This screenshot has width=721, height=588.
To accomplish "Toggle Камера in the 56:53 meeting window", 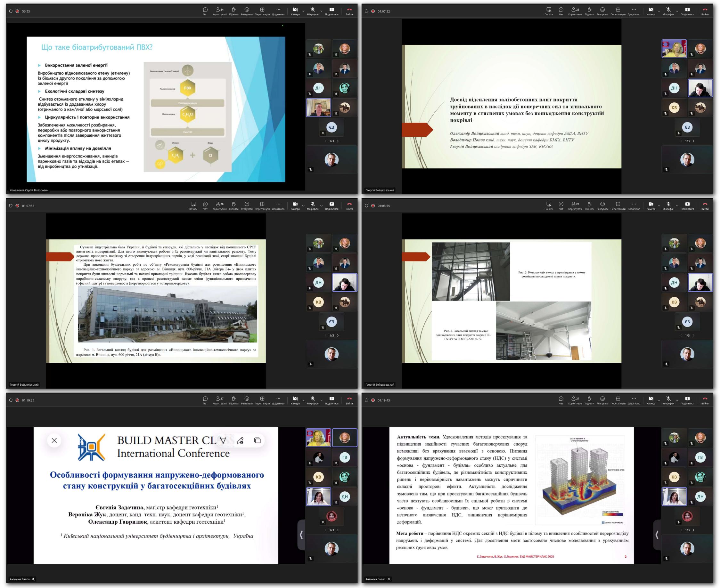I will [295, 11].
